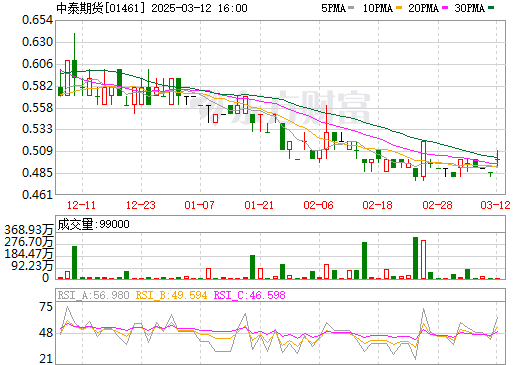The image size is (520, 365).
Task: Click the chart title 中泰期货[01461]
Action: tap(101, 8)
